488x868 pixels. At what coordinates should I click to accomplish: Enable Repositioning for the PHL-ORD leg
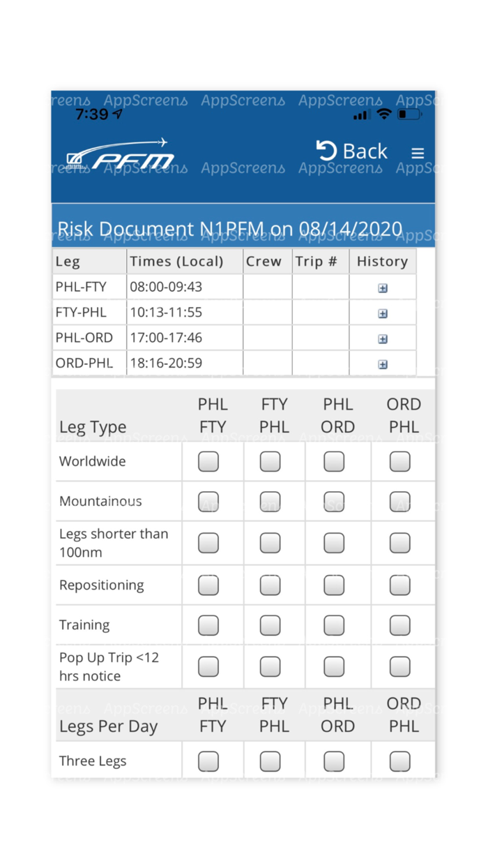click(333, 585)
